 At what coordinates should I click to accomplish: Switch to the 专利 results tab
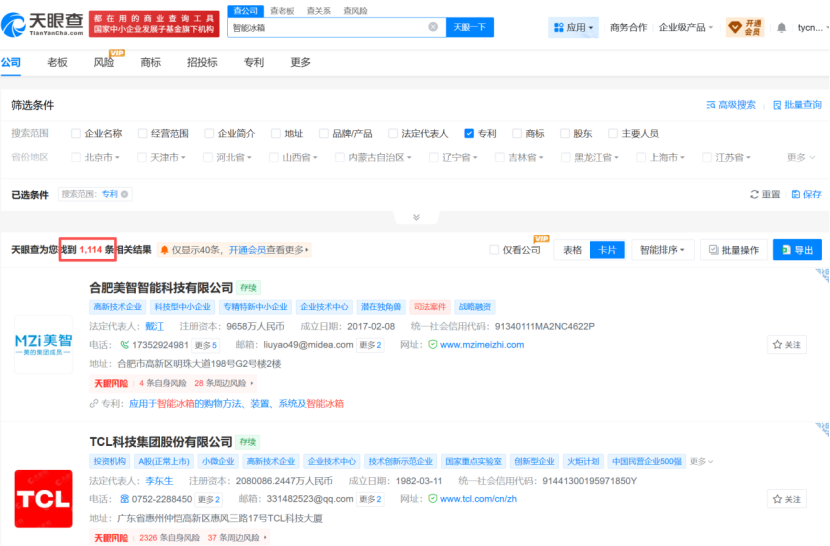(x=254, y=62)
